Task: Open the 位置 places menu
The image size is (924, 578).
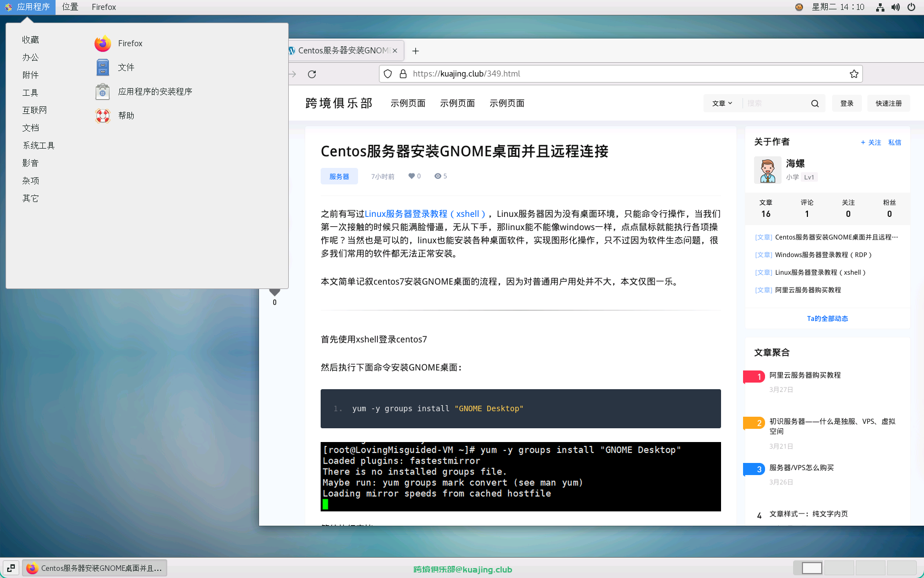Action: [x=70, y=7]
